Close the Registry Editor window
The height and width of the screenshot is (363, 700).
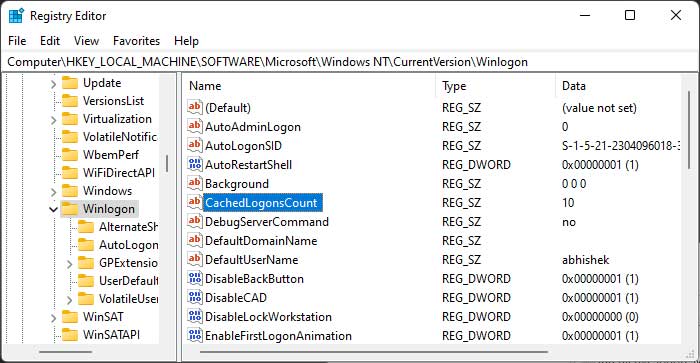click(x=676, y=15)
